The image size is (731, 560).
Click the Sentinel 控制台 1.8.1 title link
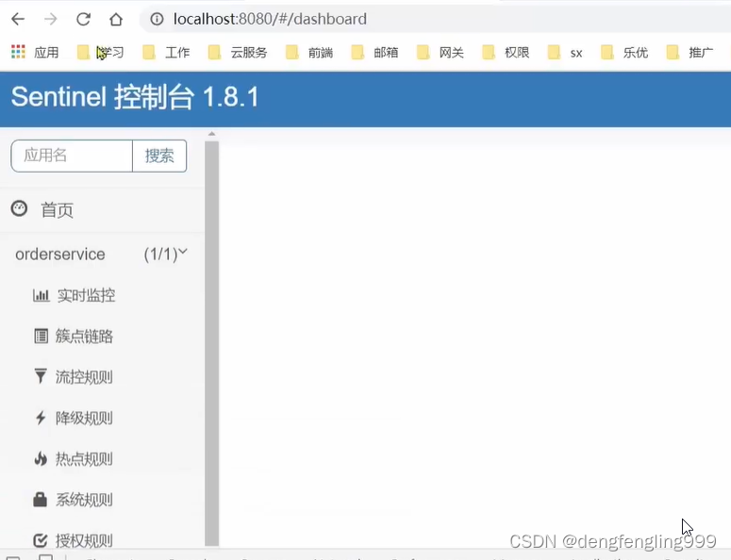click(x=135, y=97)
